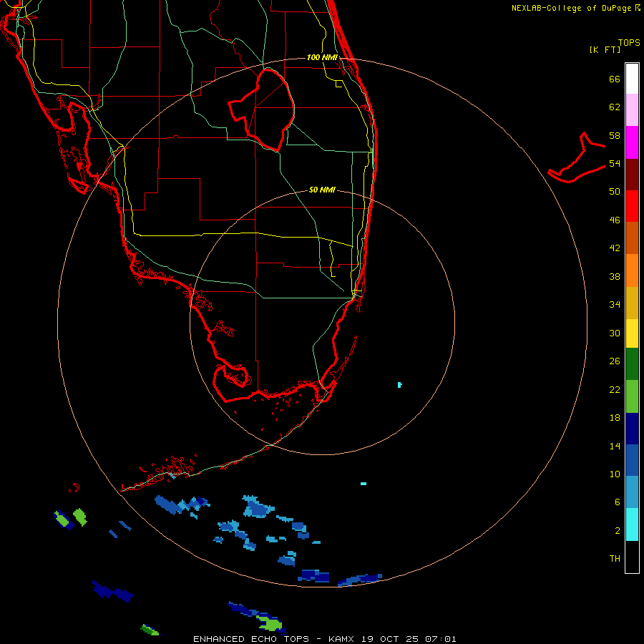644x644 pixels.
Task: Click the TOPS legend title
Action: (x=629, y=42)
